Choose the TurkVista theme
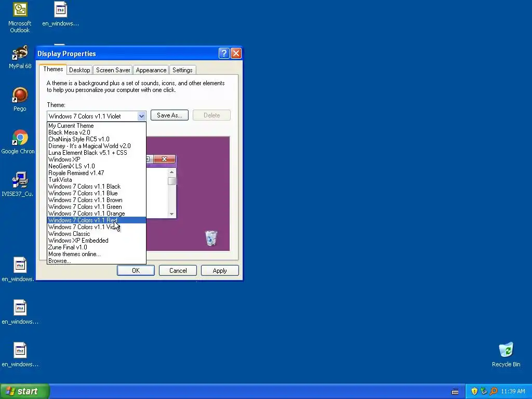 point(96,180)
